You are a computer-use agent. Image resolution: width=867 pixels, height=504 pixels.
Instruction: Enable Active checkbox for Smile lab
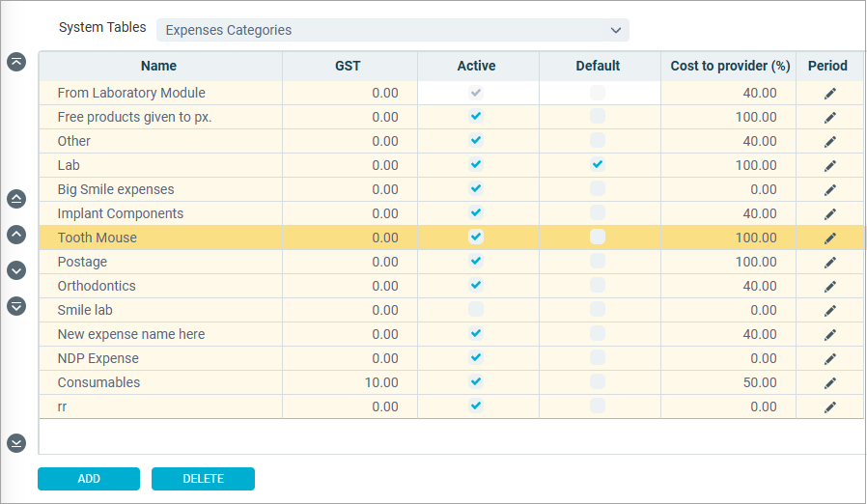476,309
